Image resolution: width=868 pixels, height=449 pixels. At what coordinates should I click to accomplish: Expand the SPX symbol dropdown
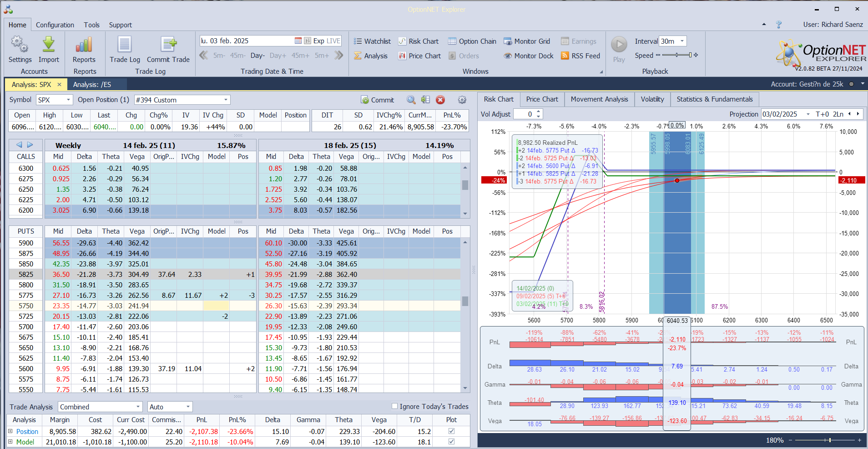click(x=68, y=100)
